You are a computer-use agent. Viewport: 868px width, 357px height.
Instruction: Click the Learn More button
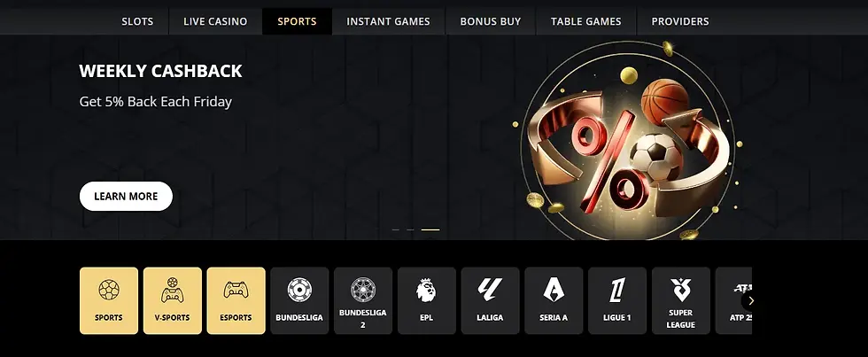pos(126,196)
